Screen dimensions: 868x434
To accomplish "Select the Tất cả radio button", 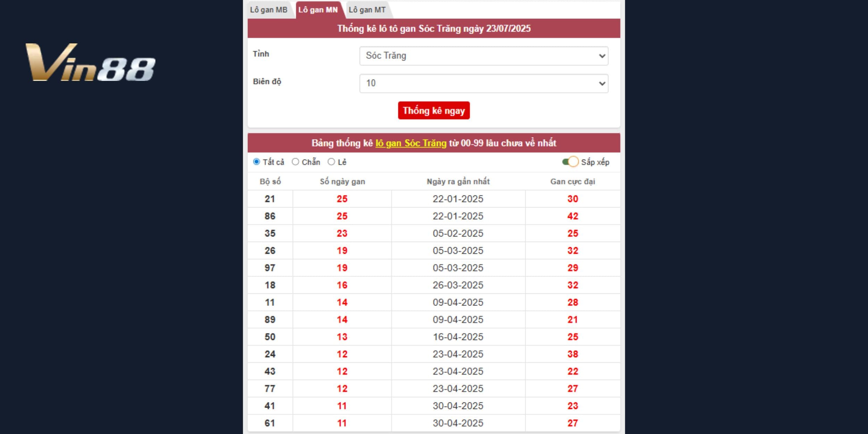I will pyautogui.click(x=257, y=162).
